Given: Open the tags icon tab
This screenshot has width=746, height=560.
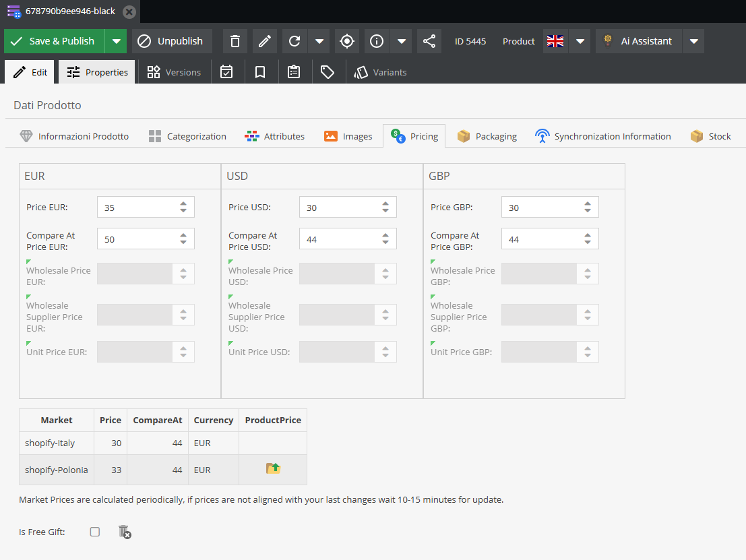Looking at the screenshot, I should coord(328,72).
